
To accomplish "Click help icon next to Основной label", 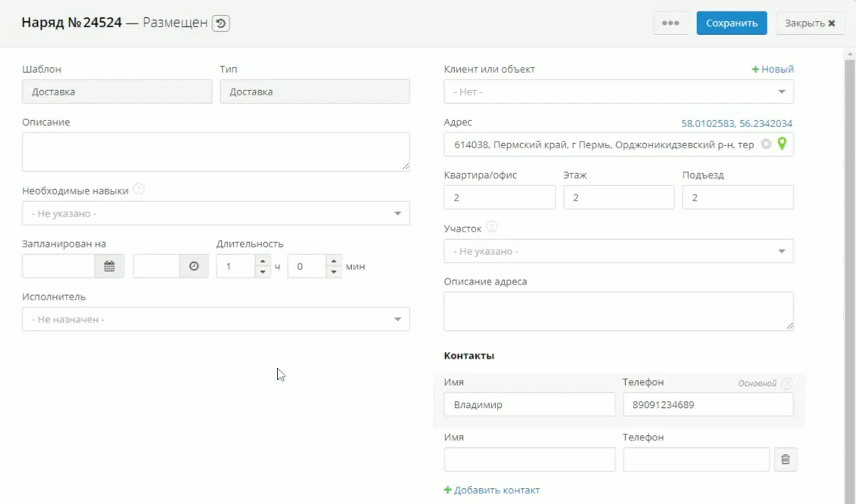I will (x=786, y=384).
